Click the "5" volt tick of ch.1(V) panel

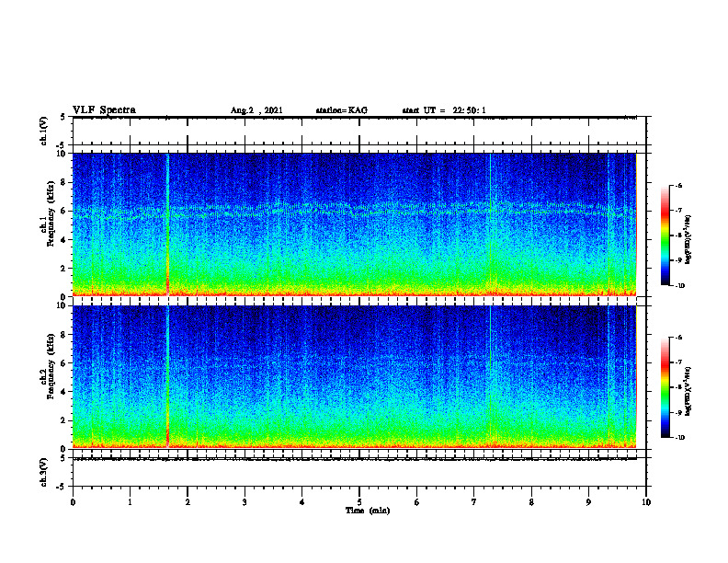63,118
